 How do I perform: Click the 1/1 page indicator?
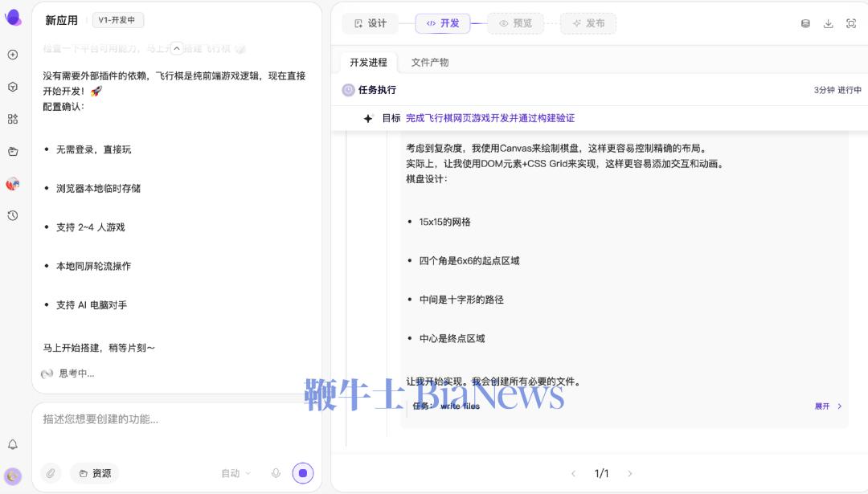point(602,474)
